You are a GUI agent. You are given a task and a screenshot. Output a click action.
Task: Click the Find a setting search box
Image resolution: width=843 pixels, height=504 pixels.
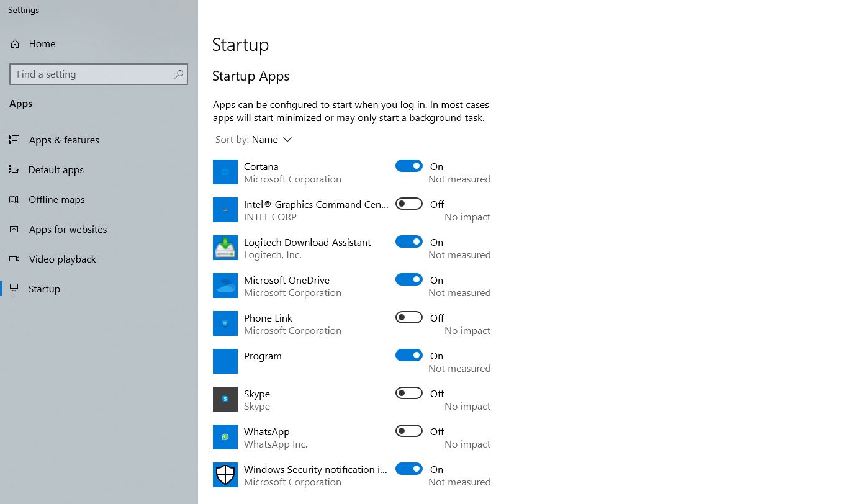click(x=99, y=74)
